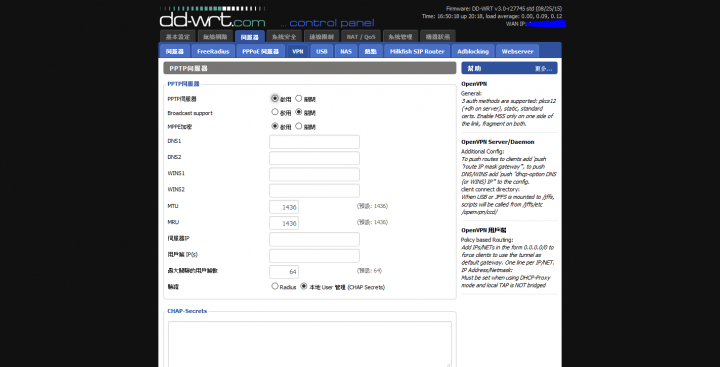Click inside the CHAP-Secrets text area

309,344
